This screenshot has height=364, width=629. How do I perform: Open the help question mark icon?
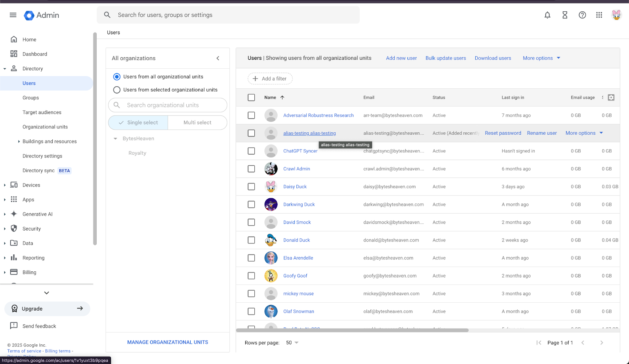pos(582,15)
